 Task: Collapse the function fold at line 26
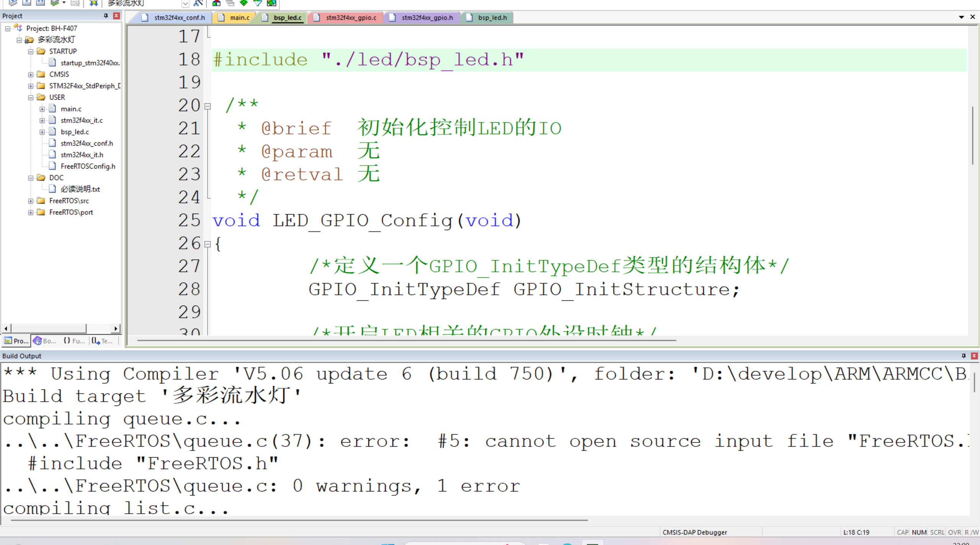click(x=207, y=244)
